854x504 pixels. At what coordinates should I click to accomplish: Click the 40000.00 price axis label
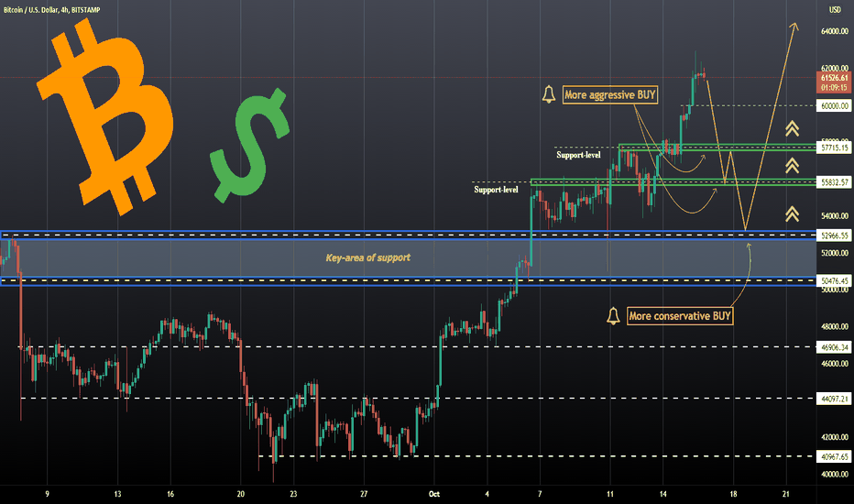pyautogui.click(x=835, y=474)
